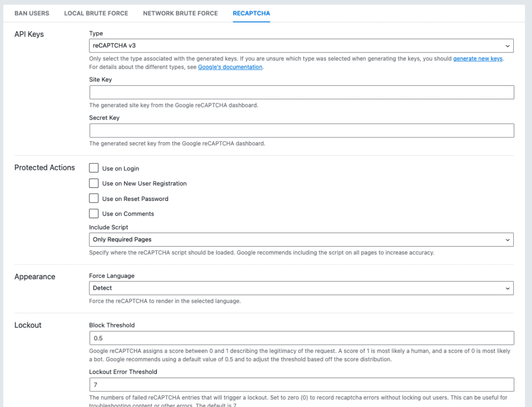Check Use on New User Registration
This screenshot has width=532, height=407.
coord(94,183)
